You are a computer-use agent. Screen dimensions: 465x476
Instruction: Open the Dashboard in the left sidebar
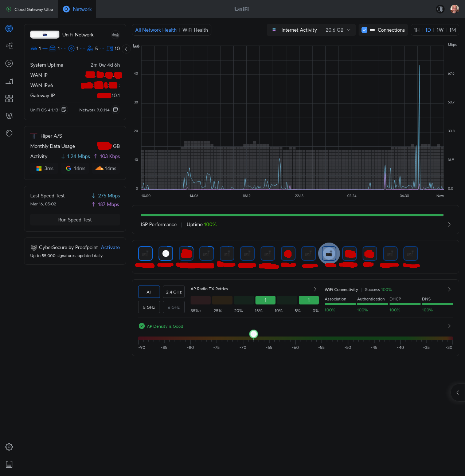pyautogui.click(x=9, y=28)
